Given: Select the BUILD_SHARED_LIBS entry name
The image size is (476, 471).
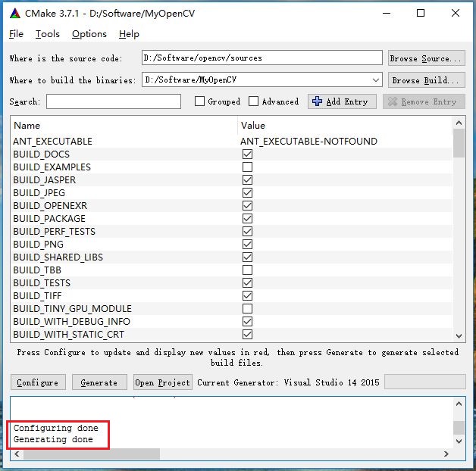Looking at the screenshot, I should 58,257.
